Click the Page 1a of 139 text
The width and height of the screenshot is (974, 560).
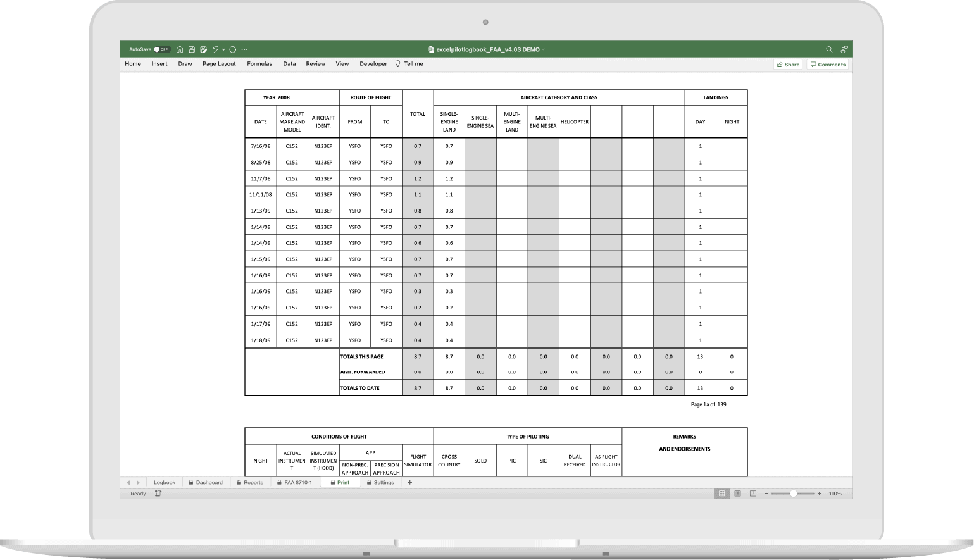(x=708, y=404)
